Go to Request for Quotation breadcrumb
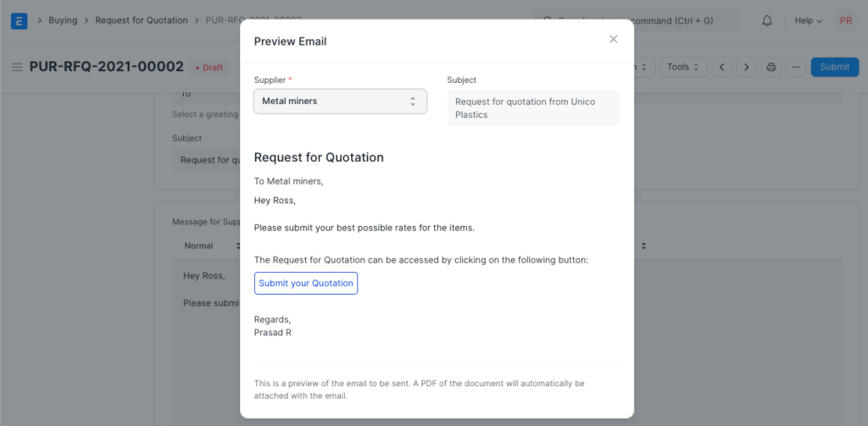Image resolution: width=868 pixels, height=426 pixels. coord(142,20)
